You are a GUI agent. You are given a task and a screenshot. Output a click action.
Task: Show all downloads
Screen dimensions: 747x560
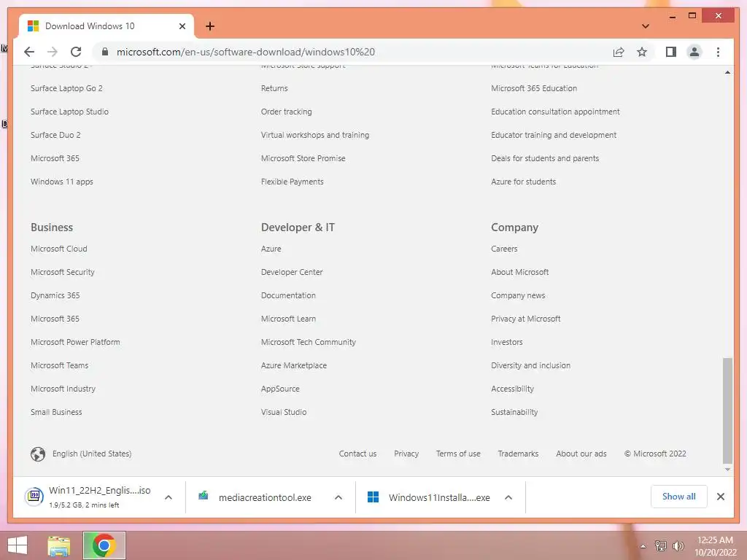click(678, 497)
